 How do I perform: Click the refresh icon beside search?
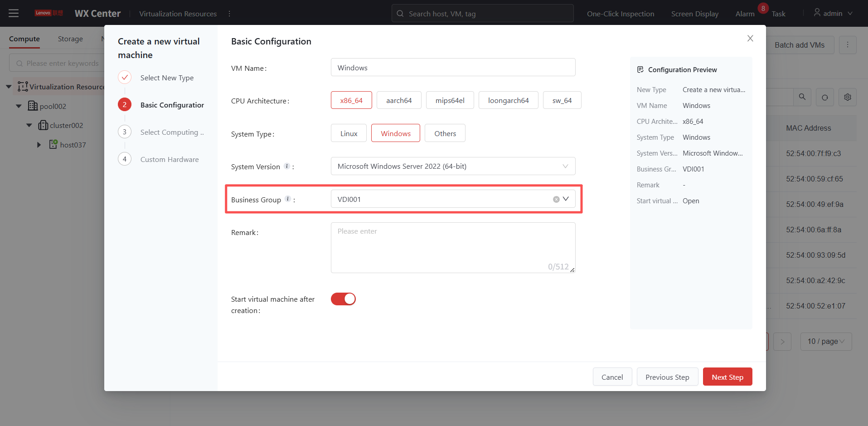pyautogui.click(x=824, y=97)
